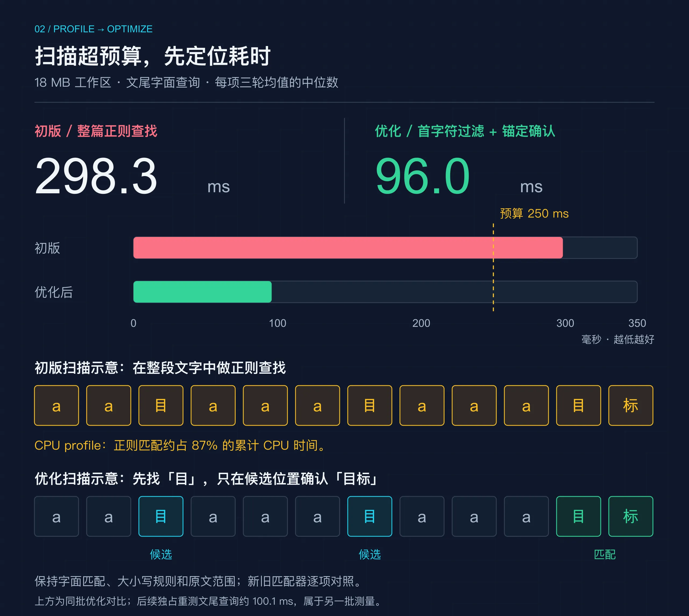Click the red 初版 bar in chart

pyautogui.click(x=348, y=248)
